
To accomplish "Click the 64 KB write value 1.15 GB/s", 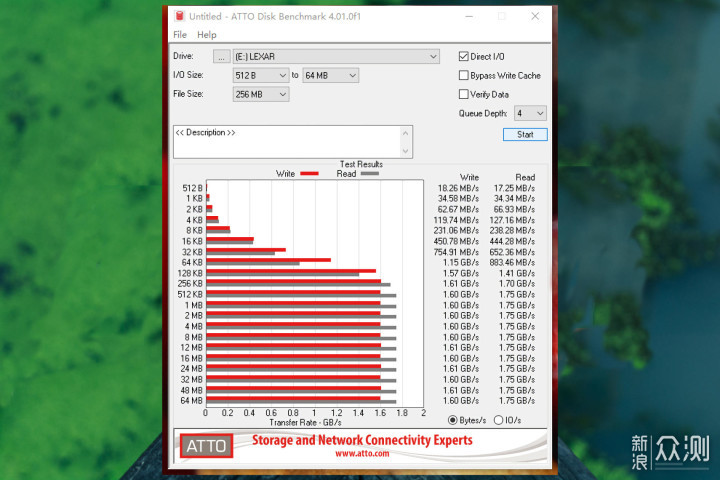I will [461, 263].
